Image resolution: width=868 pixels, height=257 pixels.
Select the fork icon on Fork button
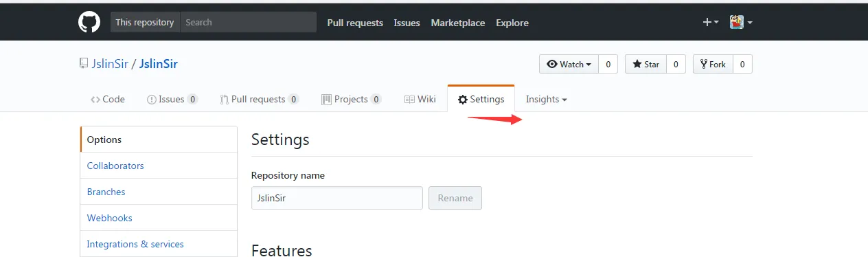(x=704, y=64)
